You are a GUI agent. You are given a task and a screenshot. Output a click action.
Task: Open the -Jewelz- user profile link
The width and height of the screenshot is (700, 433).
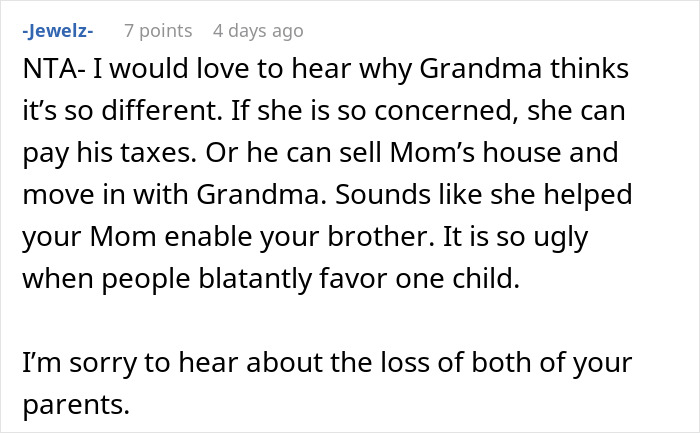(x=57, y=31)
